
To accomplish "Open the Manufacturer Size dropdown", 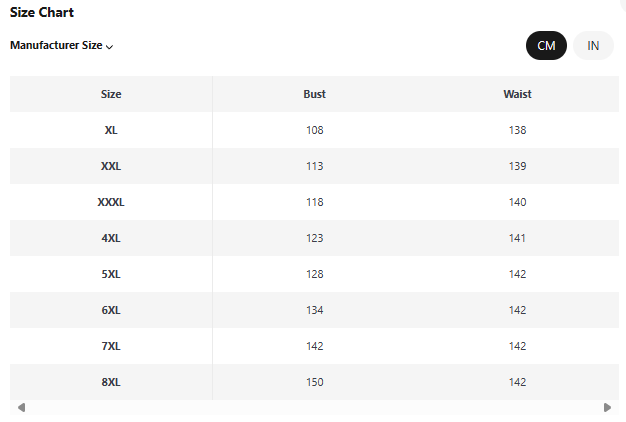I will 62,46.
